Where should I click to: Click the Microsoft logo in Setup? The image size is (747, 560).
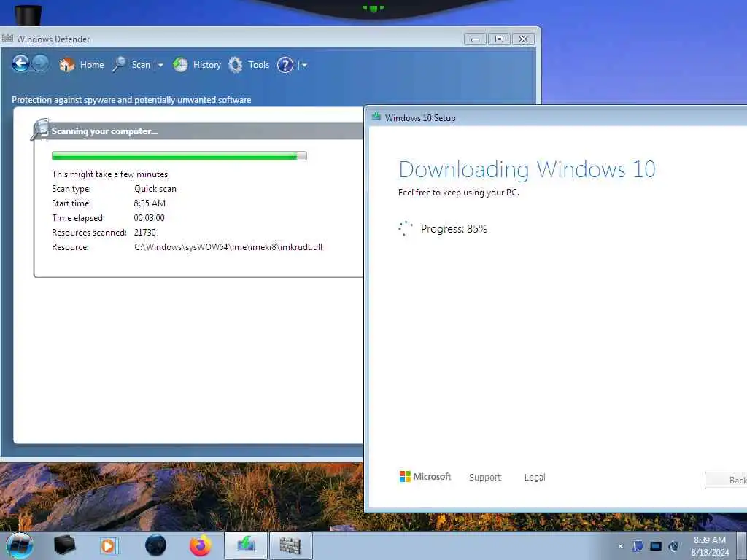point(425,476)
